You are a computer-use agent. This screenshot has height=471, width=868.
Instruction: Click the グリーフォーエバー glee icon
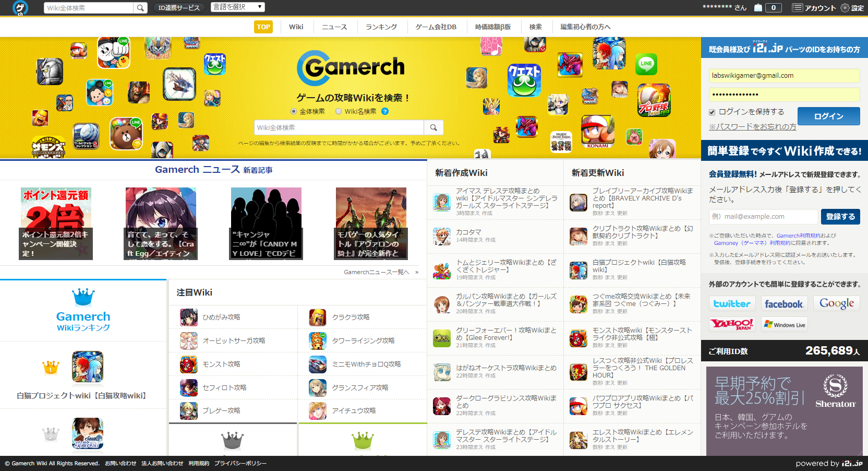(442, 338)
